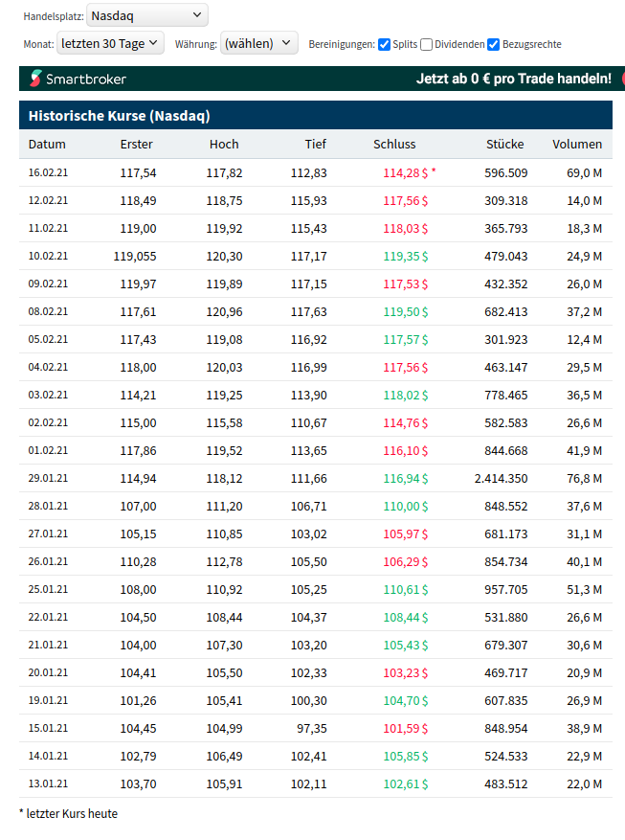Screen dimensions: 625x840
Task: Click the 'Datum' column header
Action: point(47,144)
